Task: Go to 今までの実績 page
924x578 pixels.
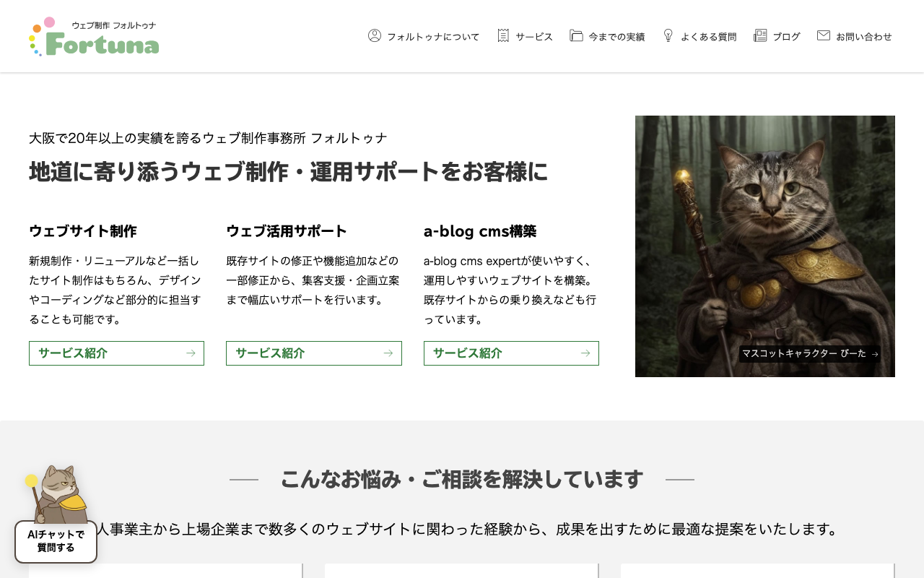Action: 607,36
